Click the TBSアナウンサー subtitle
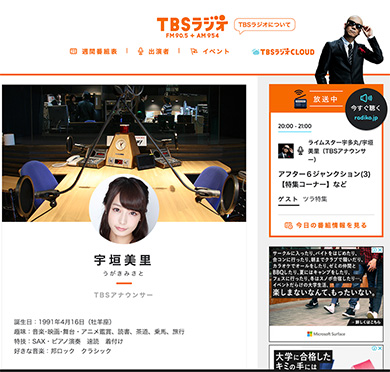Screen dimensions: 390x372 pyautogui.click(x=123, y=295)
